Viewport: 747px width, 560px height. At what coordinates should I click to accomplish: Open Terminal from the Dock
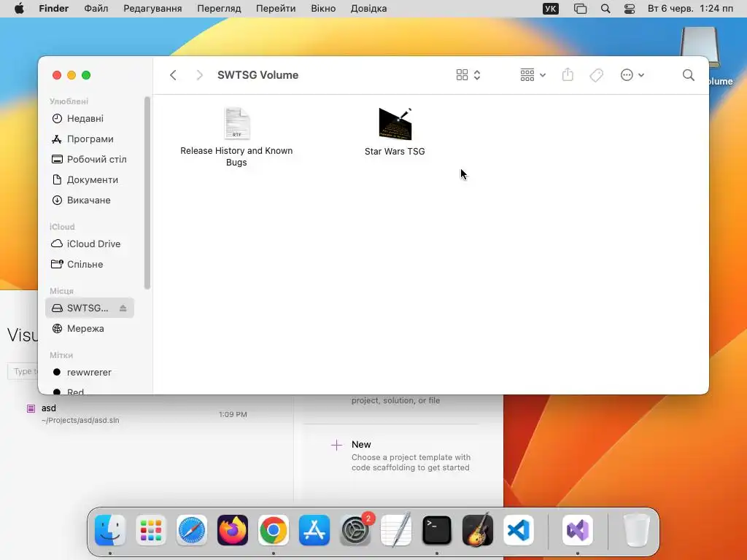tap(437, 530)
